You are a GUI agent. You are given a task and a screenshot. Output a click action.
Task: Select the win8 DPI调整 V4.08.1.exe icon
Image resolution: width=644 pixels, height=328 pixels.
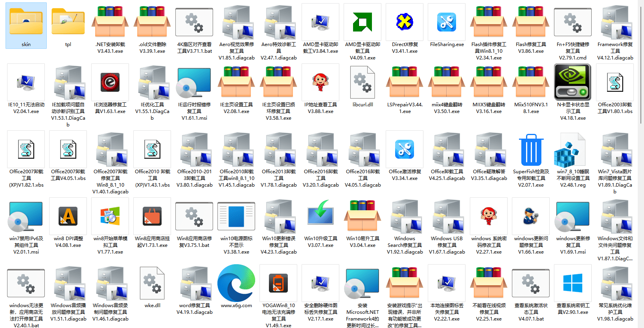68,216
